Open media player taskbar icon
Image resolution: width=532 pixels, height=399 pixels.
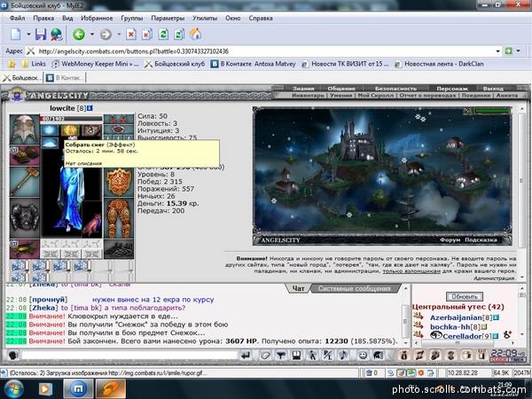tap(45, 389)
